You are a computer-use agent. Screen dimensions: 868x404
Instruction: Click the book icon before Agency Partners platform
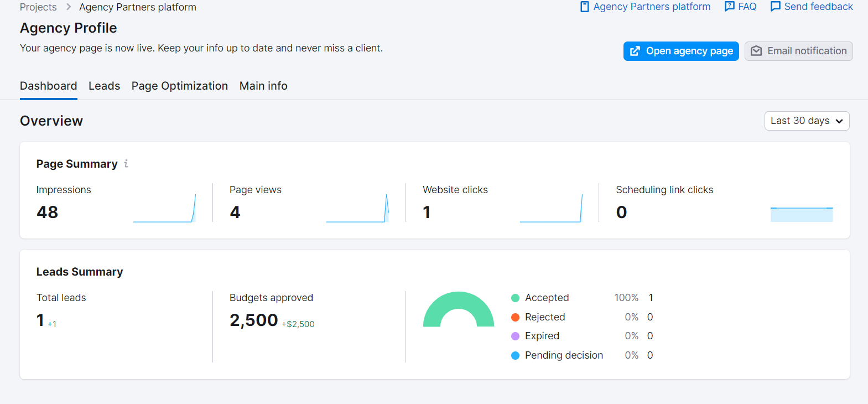point(584,7)
